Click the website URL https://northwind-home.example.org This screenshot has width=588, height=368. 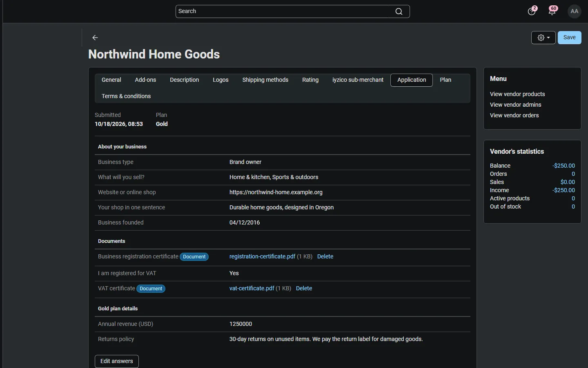(276, 192)
